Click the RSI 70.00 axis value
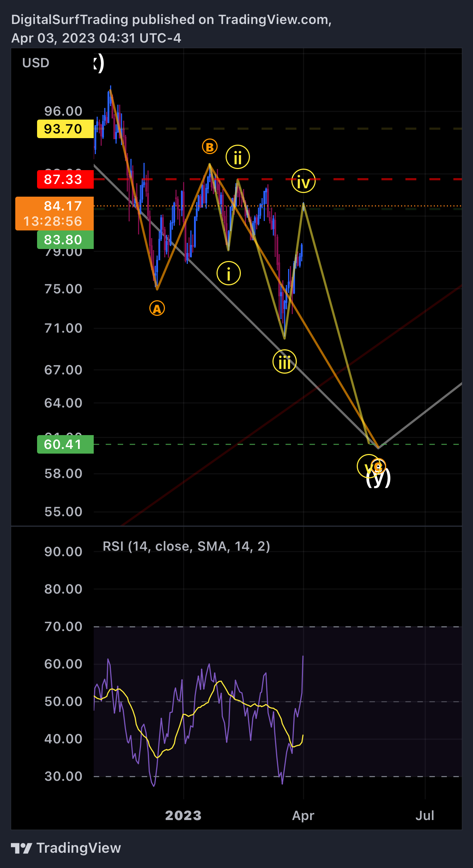 tap(63, 627)
